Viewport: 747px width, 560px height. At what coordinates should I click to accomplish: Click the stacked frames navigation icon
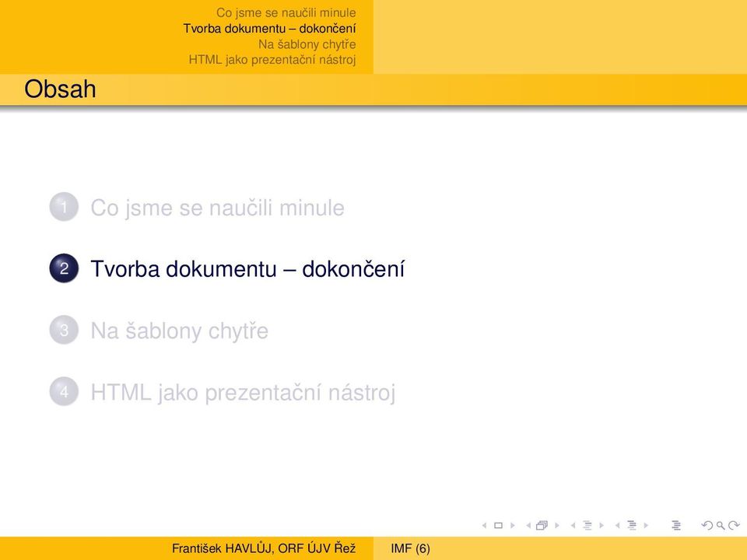(542, 525)
